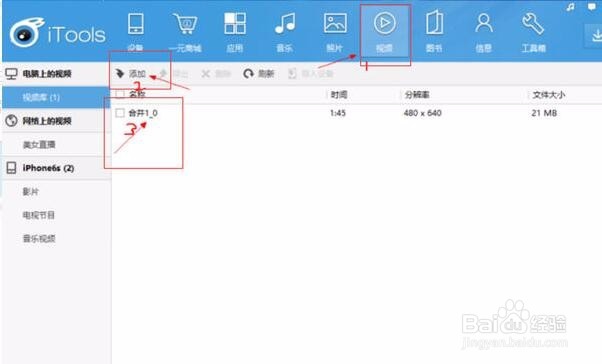The height and width of the screenshot is (364, 602).
Task: Open 美女直播 in the sidebar
Action: [x=57, y=145]
